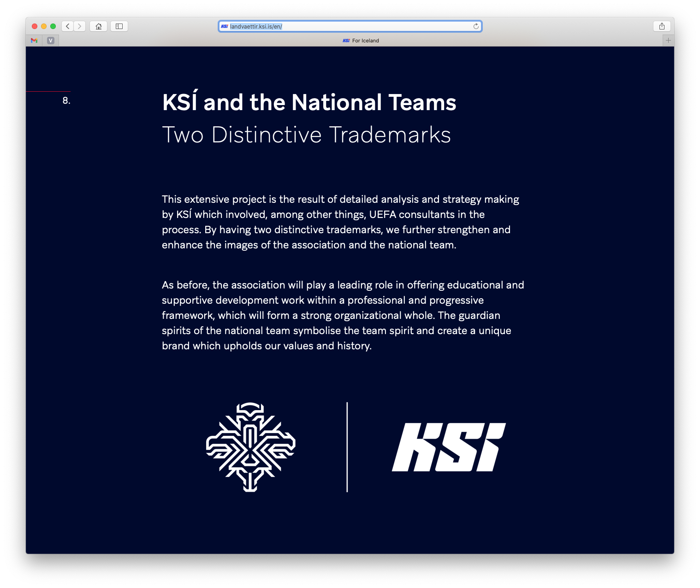Open the home page with house icon
The height and width of the screenshot is (588, 700).
99,26
